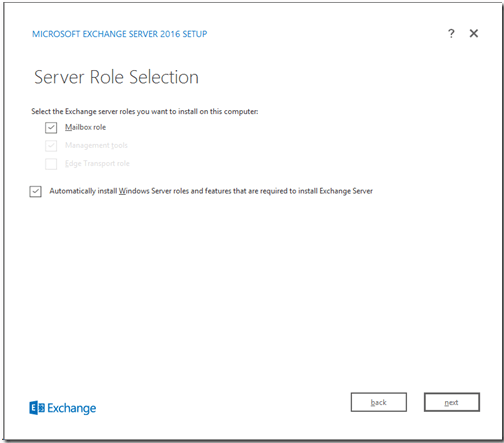Click the Edge Transport role label
The width and height of the screenshot is (504, 443).
pos(97,163)
